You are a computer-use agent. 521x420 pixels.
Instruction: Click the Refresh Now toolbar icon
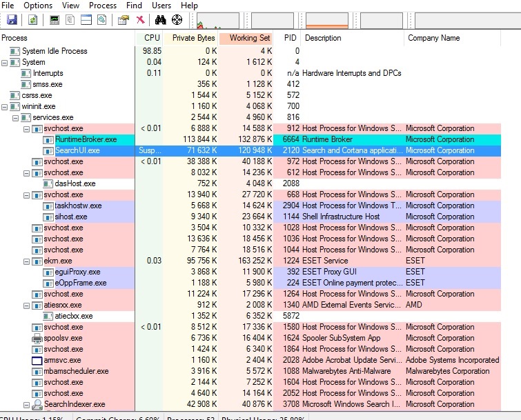32,19
